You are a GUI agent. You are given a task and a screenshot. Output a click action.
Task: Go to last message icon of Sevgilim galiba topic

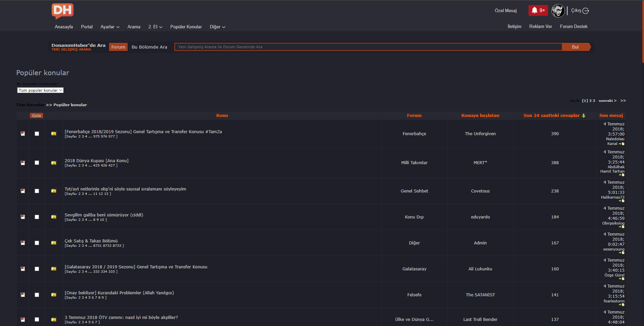coord(621,227)
